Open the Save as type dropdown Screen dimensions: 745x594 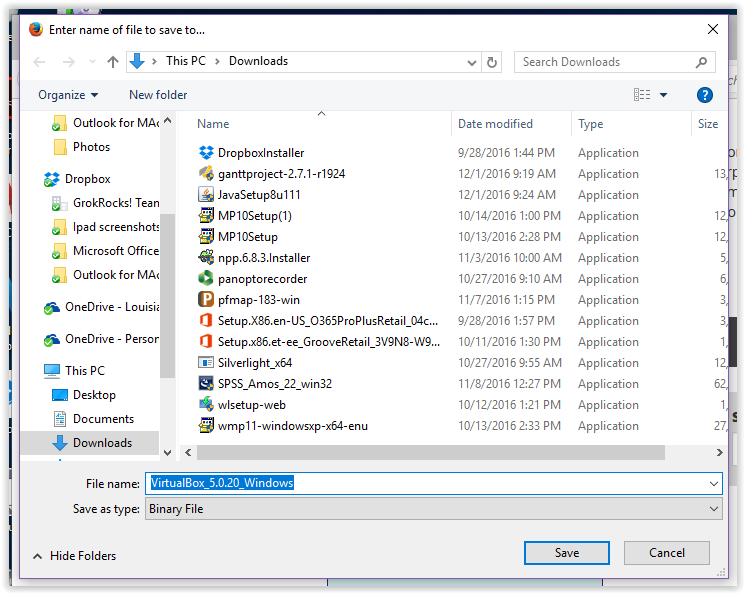tap(434, 509)
